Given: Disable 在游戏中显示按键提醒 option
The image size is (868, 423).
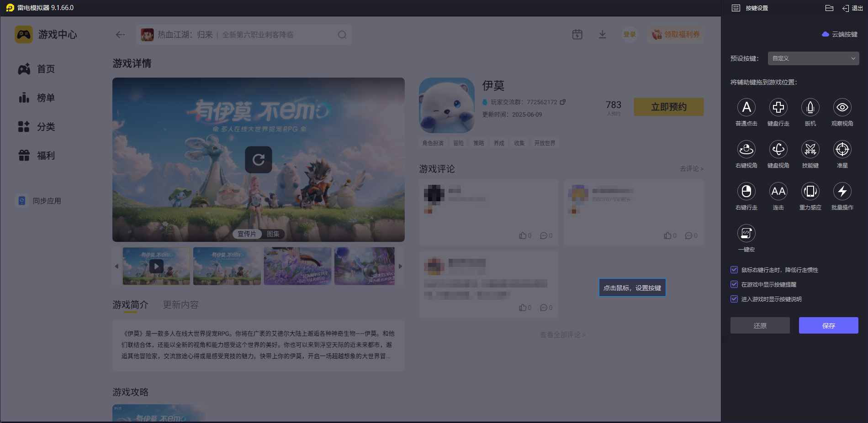Looking at the screenshot, I should coord(734,284).
